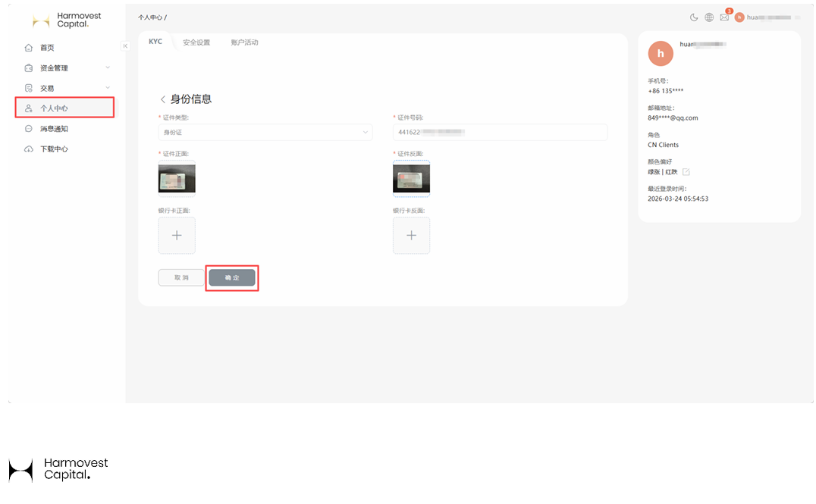
Task: Open the language globe icon
Action: (x=709, y=17)
